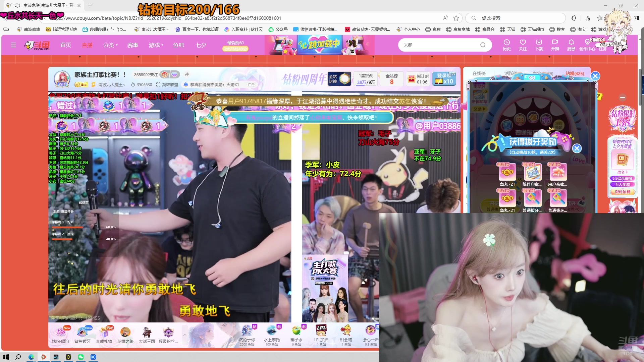Open the 全站封神 badge
The width and height of the screenshot is (644, 362).
point(339,79)
